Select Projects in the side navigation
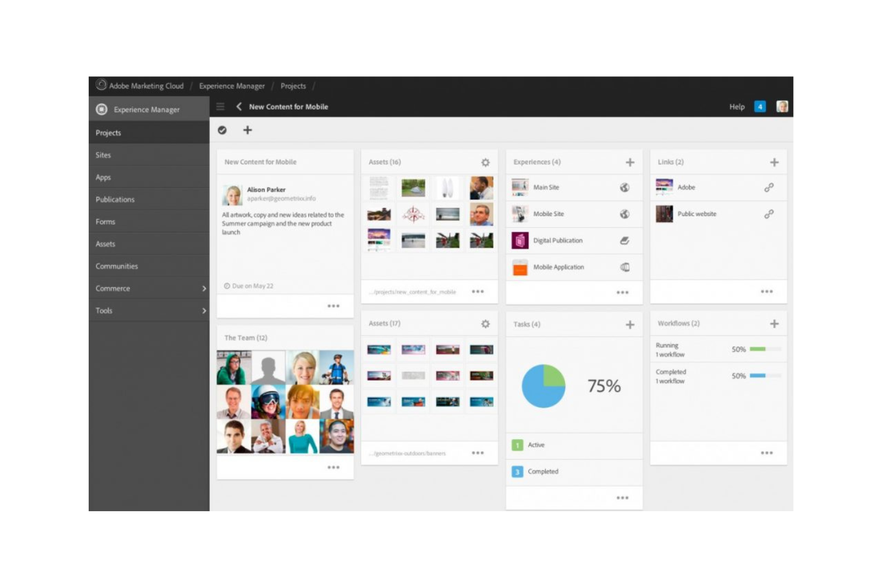This screenshot has height=588, width=882. pos(149,133)
